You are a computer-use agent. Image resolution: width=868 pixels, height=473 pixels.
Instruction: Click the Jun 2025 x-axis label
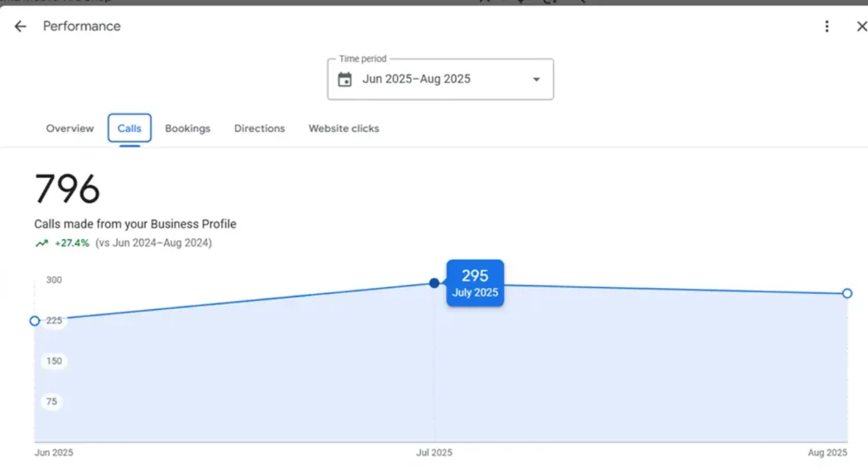(x=54, y=453)
